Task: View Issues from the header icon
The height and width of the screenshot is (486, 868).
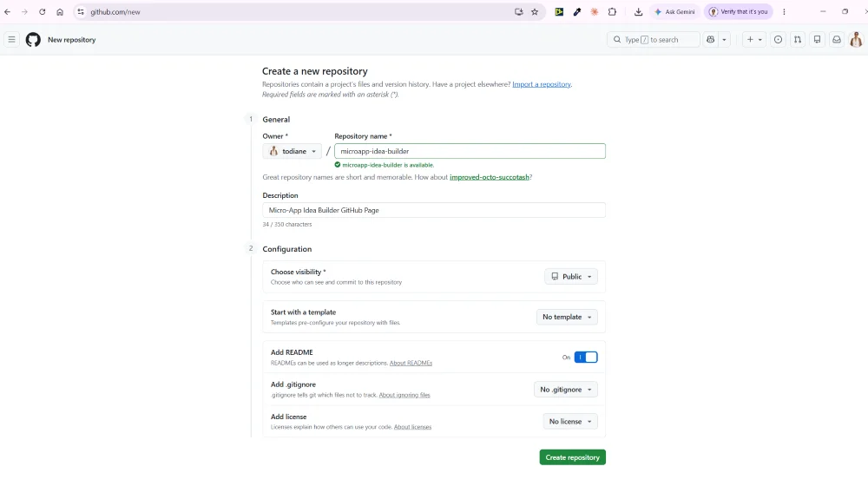Action: click(x=778, y=39)
